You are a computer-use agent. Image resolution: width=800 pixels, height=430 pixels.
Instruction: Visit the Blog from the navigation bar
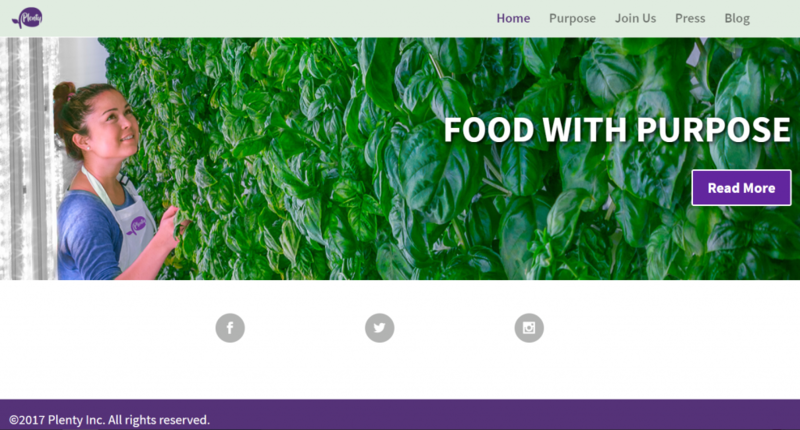(x=737, y=18)
